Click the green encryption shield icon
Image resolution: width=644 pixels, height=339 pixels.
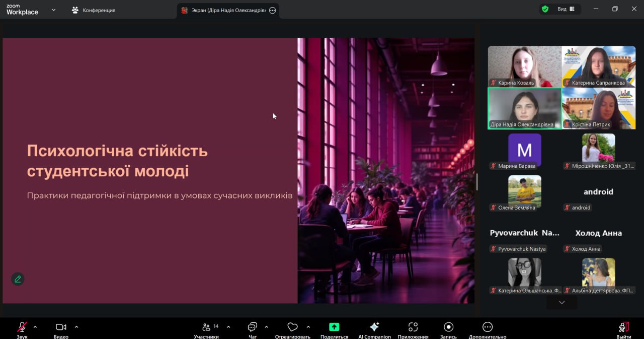[x=545, y=9]
